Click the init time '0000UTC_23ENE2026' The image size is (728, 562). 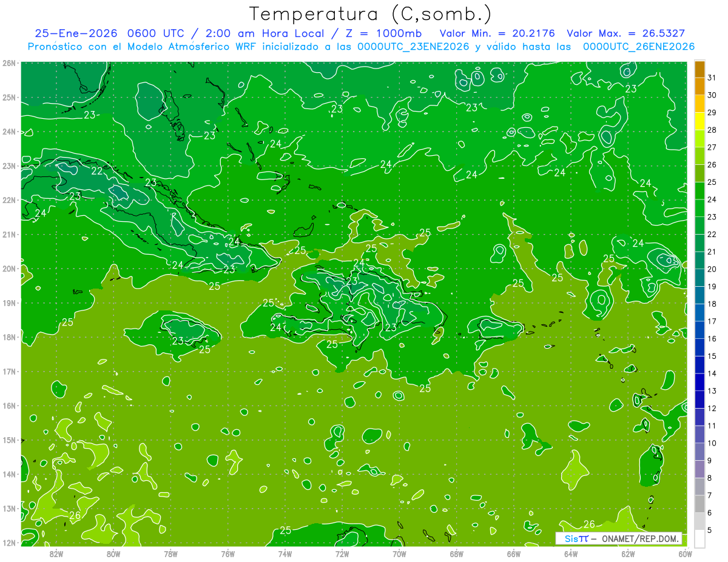413,47
